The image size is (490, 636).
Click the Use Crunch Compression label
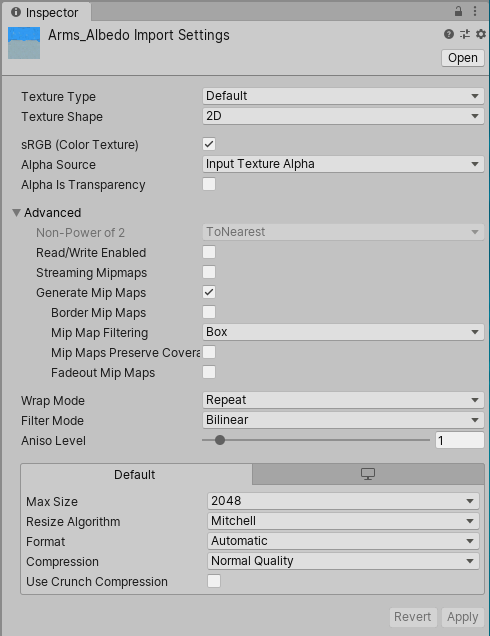point(97,582)
